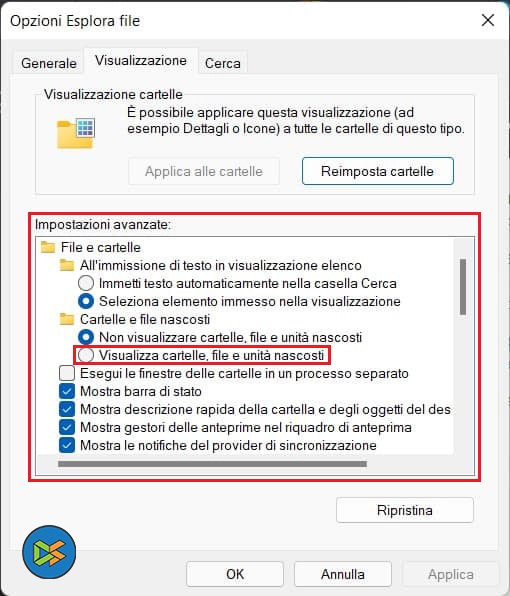This screenshot has height=596, width=510.
Task: Click the folder view icon with grid
Action: [76, 133]
